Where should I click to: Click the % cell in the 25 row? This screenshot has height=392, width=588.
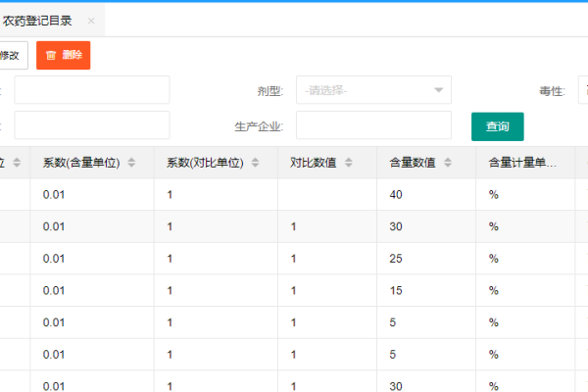525,259
